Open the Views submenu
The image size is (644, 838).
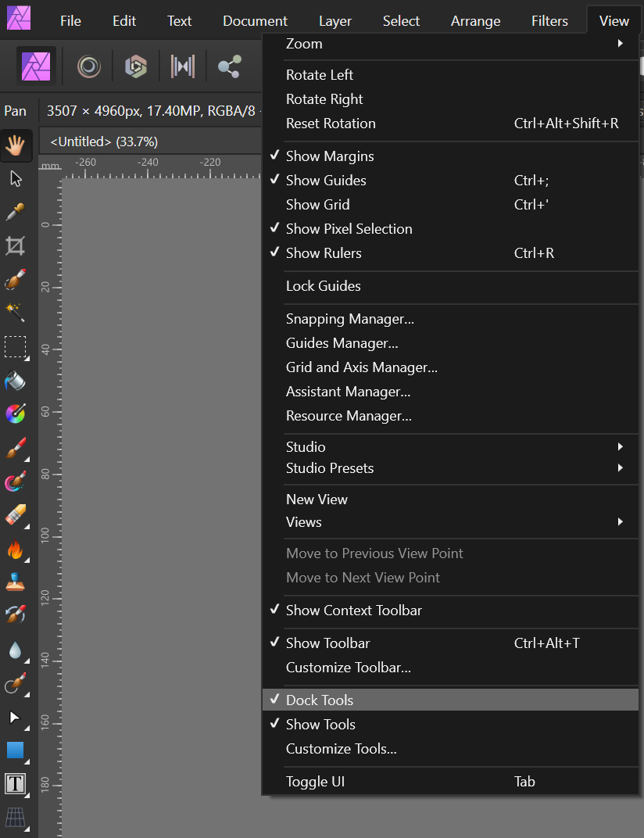point(303,521)
